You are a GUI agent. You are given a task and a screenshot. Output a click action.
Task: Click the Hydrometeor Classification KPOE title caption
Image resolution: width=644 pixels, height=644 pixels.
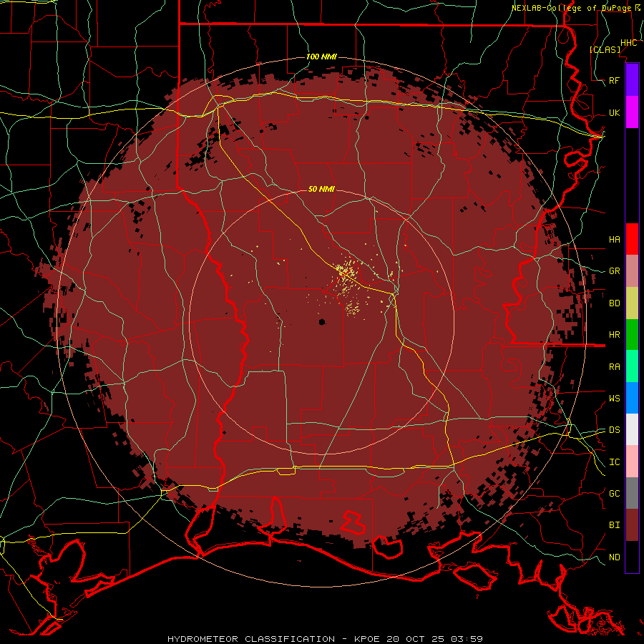[325, 639]
